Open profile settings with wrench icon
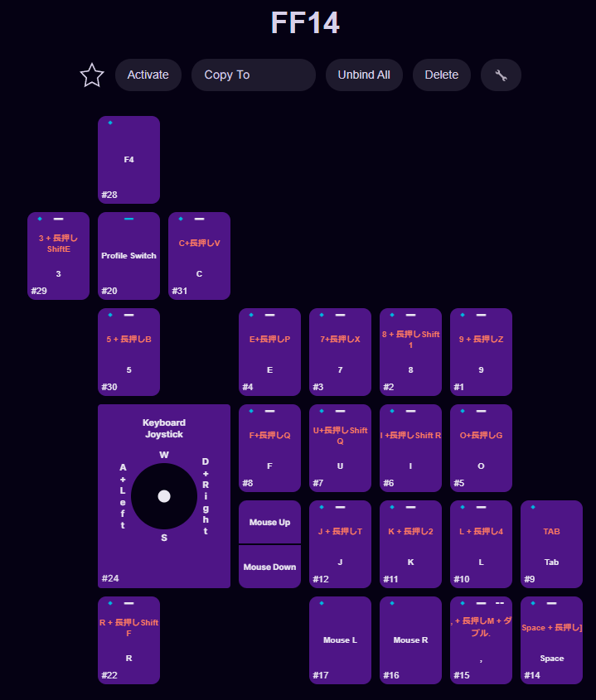The height and width of the screenshot is (700, 596). 501,75
